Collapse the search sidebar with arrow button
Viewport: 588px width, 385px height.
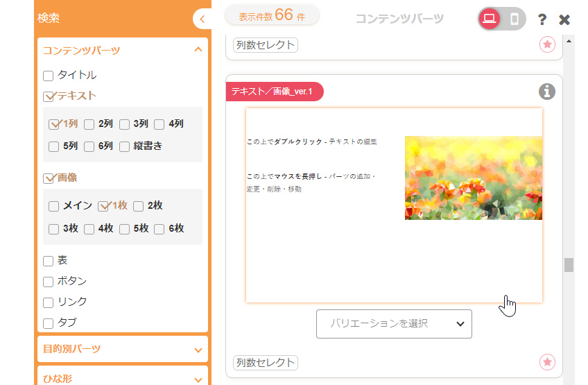click(202, 19)
